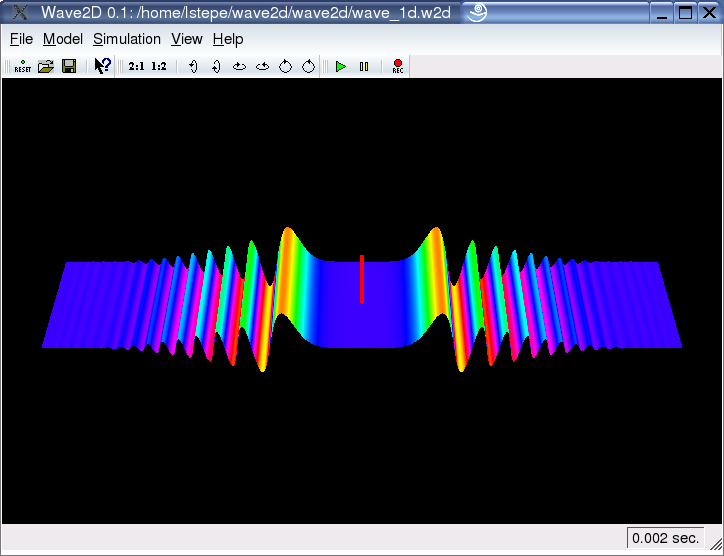Click the first circular roll icon
The width and height of the screenshot is (724, 556).
coord(285,67)
